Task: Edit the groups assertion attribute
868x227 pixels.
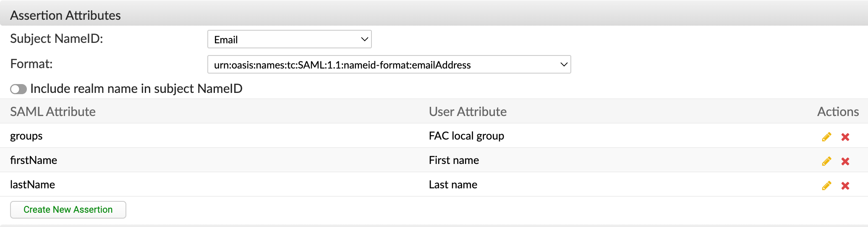Action: pos(826,137)
